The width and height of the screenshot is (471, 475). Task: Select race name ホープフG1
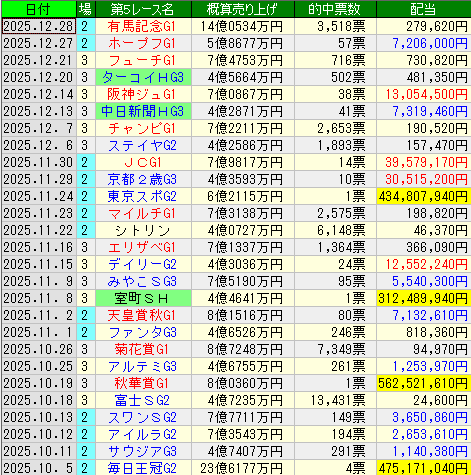(143, 43)
